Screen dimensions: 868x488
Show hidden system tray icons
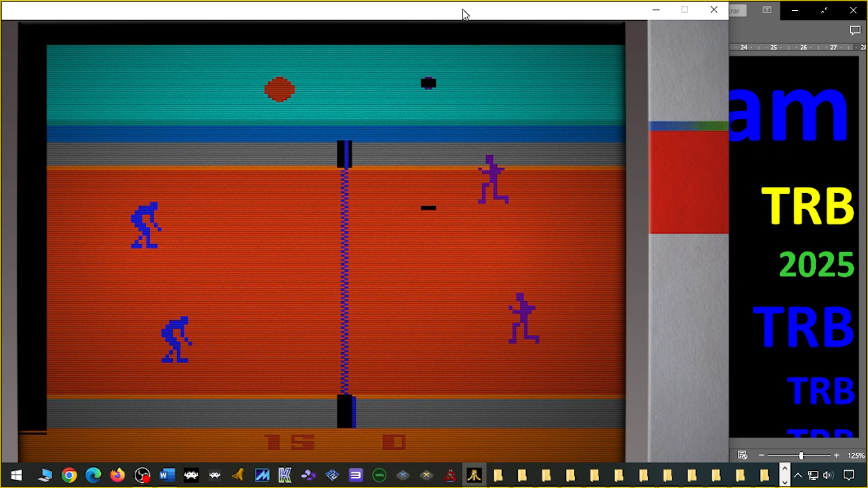pos(798,475)
